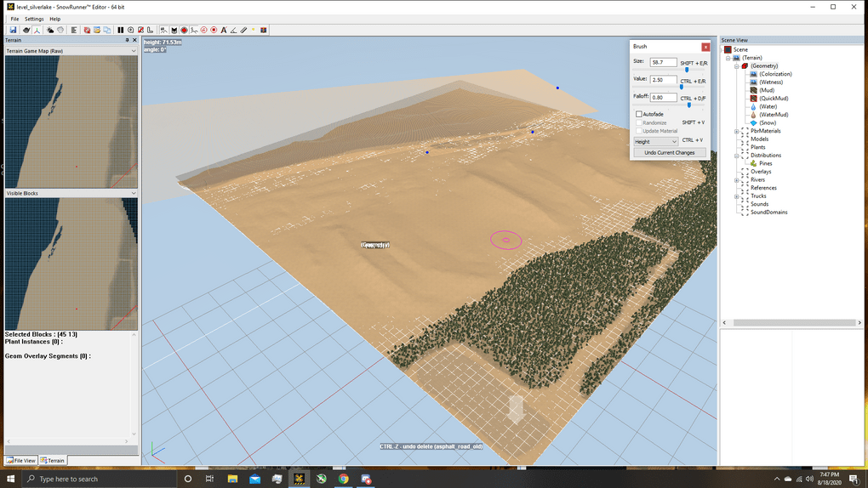Select the (Snow) layer icon
Screen dimensions: 868x488
[x=754, y=123]
